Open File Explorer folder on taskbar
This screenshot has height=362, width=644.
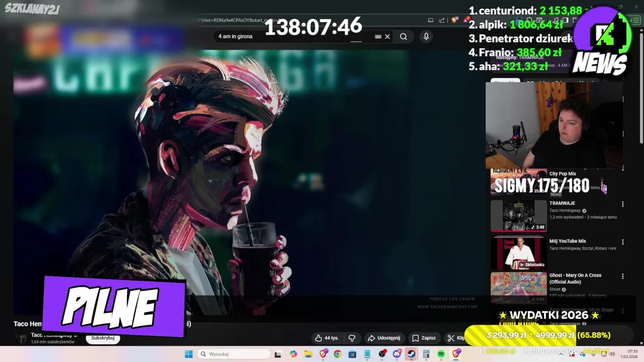tap(308, 354)
